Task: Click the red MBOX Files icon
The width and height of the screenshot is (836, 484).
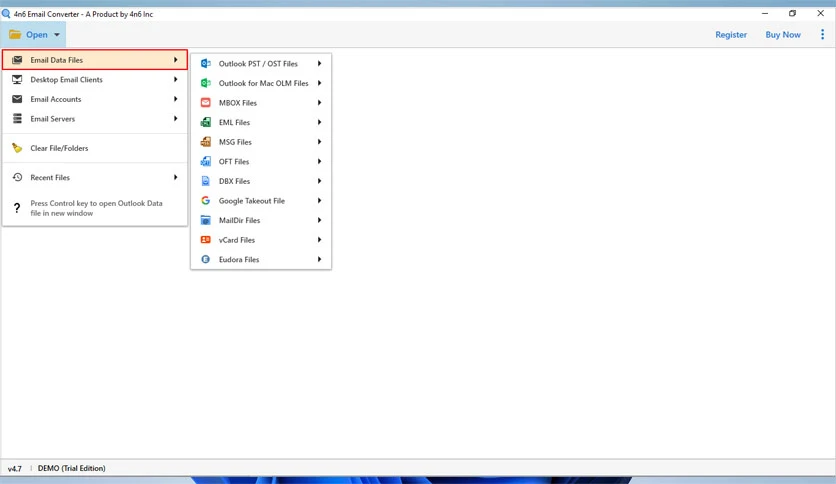Action: (205, 102)
